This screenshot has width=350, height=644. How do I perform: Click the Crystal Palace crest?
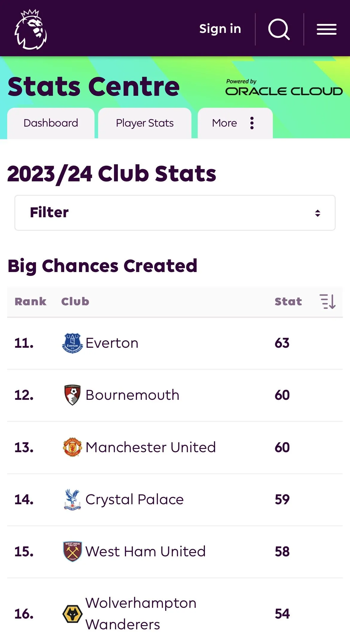click(72, 499)
